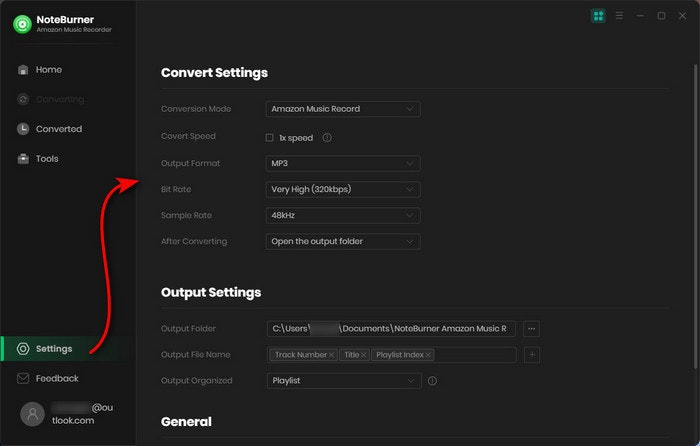Open the Feedback page

point(47,378)
